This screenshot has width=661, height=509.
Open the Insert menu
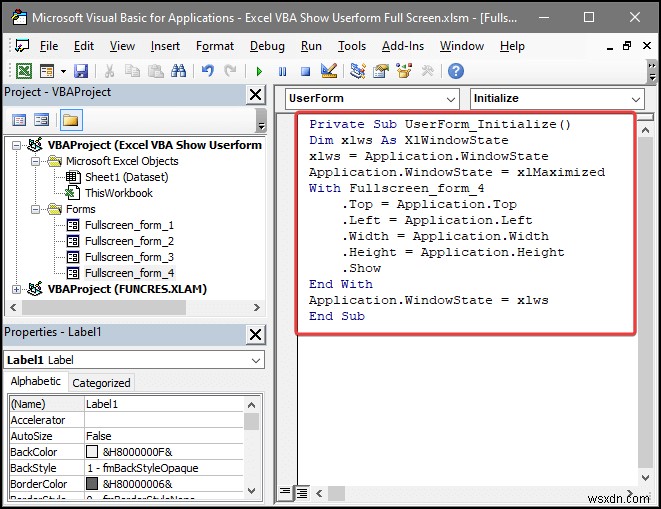pos(165,46)
